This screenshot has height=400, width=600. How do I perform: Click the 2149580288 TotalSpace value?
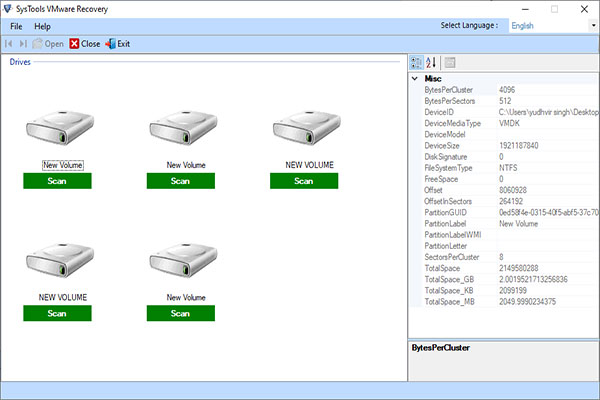coord(518,268)
